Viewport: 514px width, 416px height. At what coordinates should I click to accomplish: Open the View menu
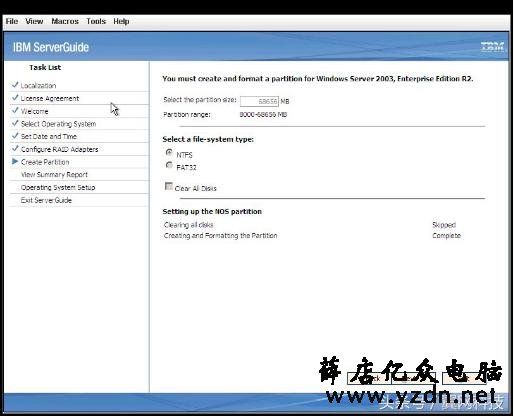coord(34,21)
